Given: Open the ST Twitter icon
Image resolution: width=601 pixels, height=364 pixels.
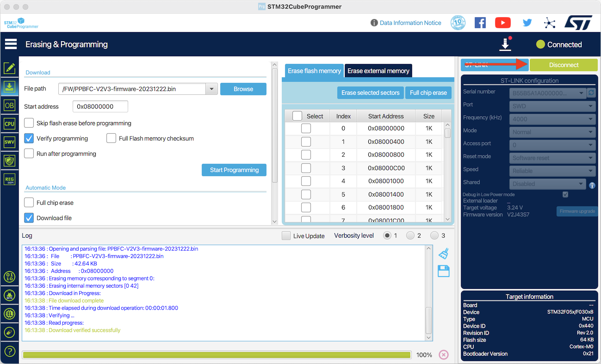Looking at the screenshot, I should [x=527, y=23].
